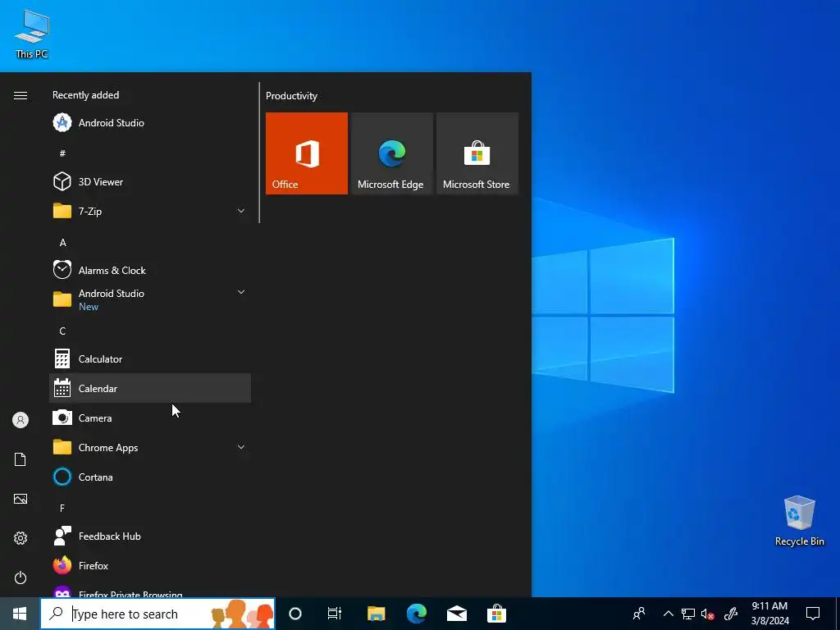Open user account icon in Start sidebar
840x630 pixels.
pos(21,420)
